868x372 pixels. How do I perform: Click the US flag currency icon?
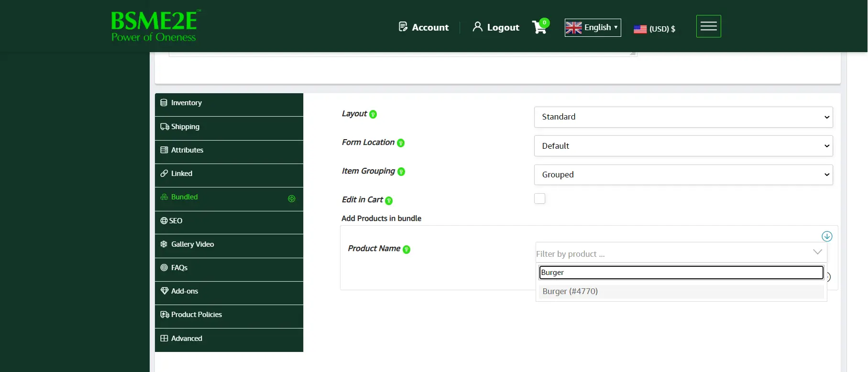coord(640,29)
